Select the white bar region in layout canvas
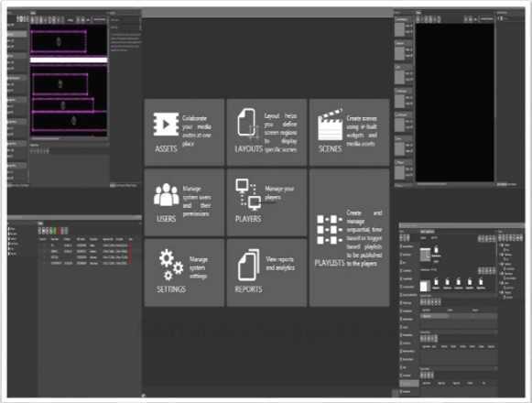The height and width of the screenshot is (403, 532). tap(69, 60)
